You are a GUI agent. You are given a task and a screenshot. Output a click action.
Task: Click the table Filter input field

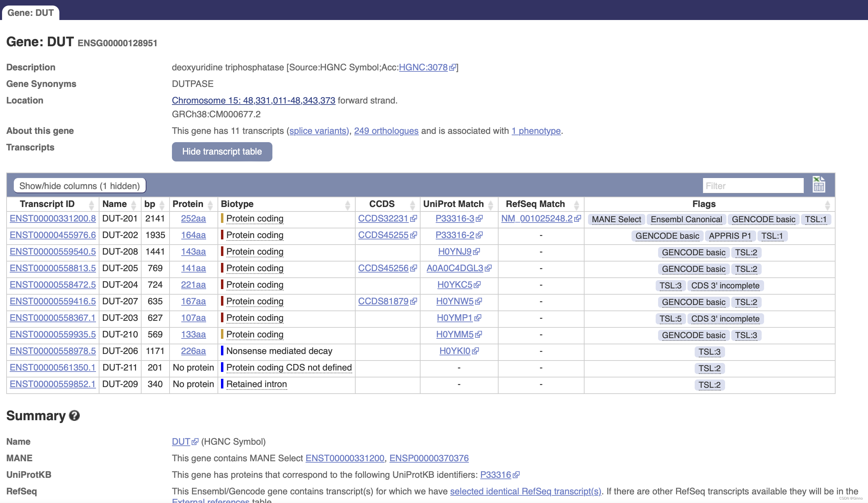(x=753, y=186)
